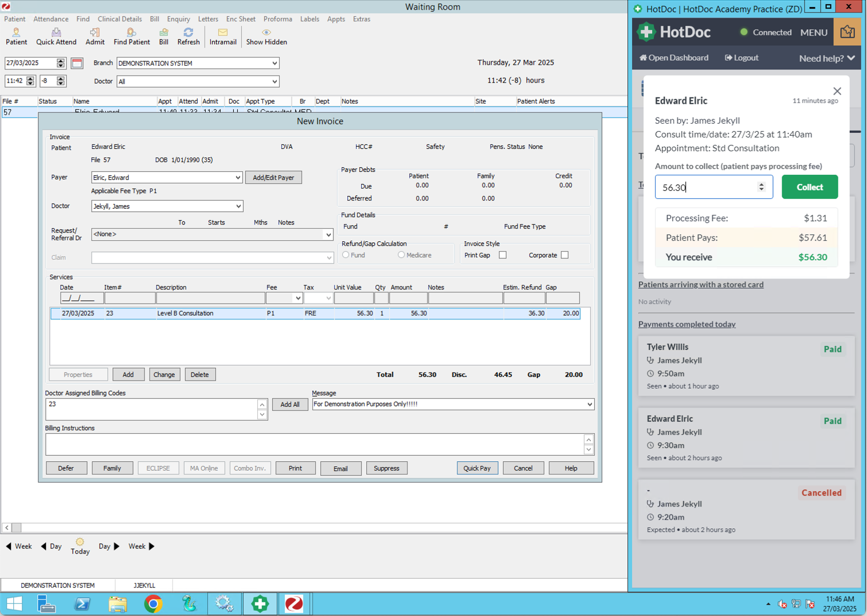Go forward one Day
The width and height of the screenshot is (867, 616).
point(109,547)
